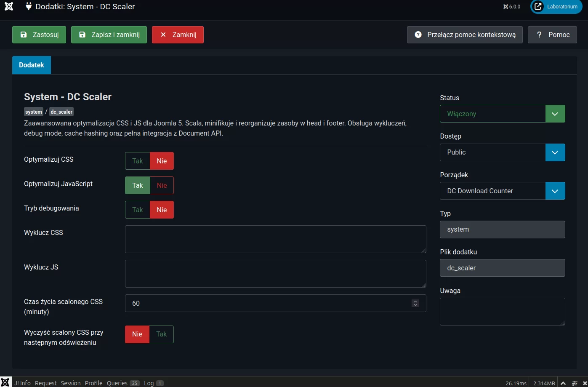The width and height of the screenshot is (588, 387).
Task: Set Optymalizuj JavaScript to Nie
Action: tap(162, 185)
